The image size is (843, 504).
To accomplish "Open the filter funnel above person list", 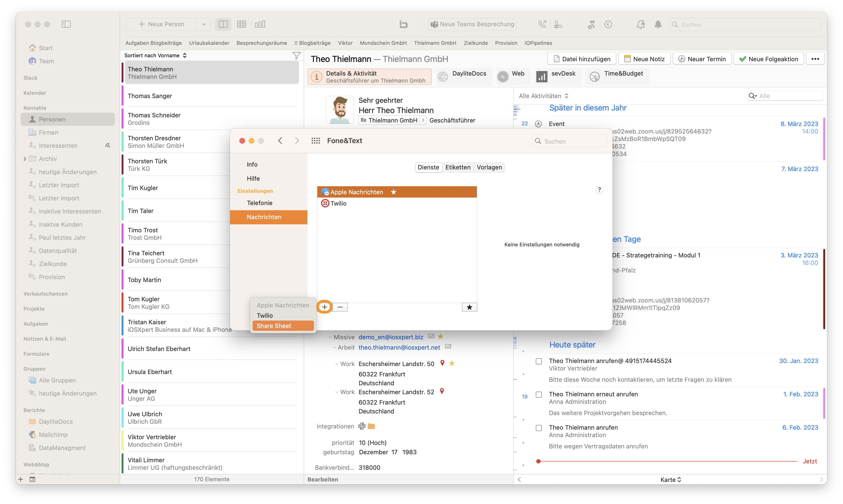I will (x=296, y=55).
